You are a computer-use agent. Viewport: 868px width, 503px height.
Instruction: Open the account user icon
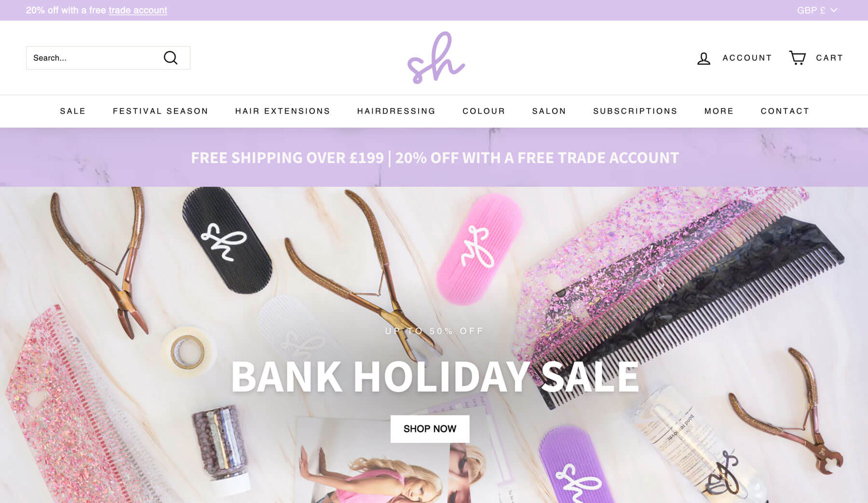click(x=704, y=58)
